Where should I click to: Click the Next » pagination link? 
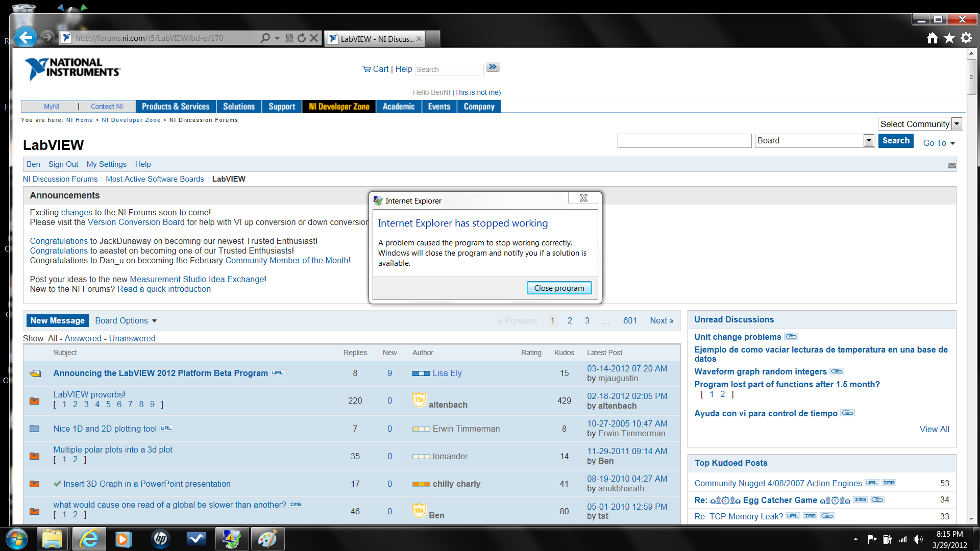(661, 321)
